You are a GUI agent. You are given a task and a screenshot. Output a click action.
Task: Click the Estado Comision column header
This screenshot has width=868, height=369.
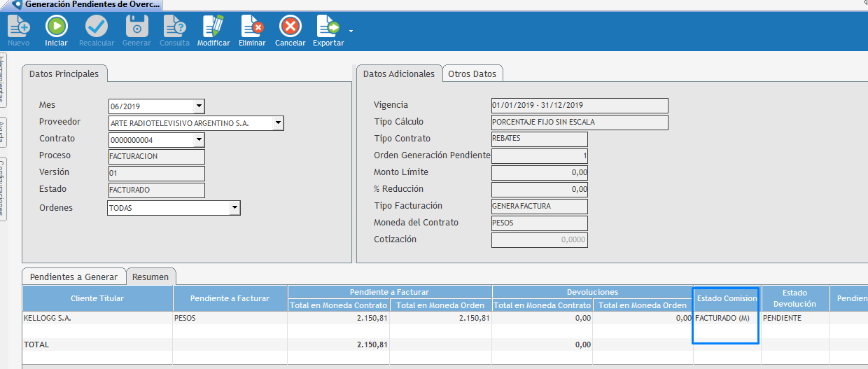coord(727,298)
